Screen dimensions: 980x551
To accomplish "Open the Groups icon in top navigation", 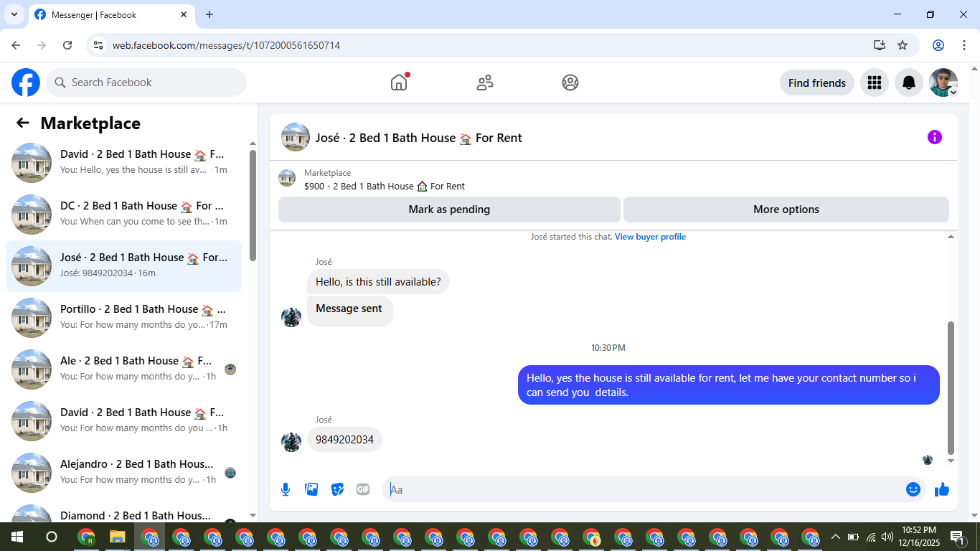I will tap(570, 83).
